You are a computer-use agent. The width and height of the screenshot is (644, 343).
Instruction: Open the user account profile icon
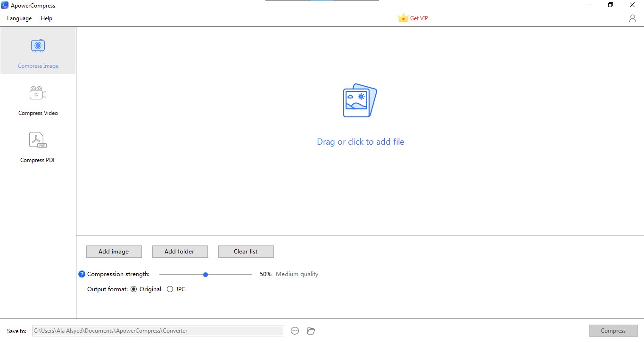(x=633, y=18)
